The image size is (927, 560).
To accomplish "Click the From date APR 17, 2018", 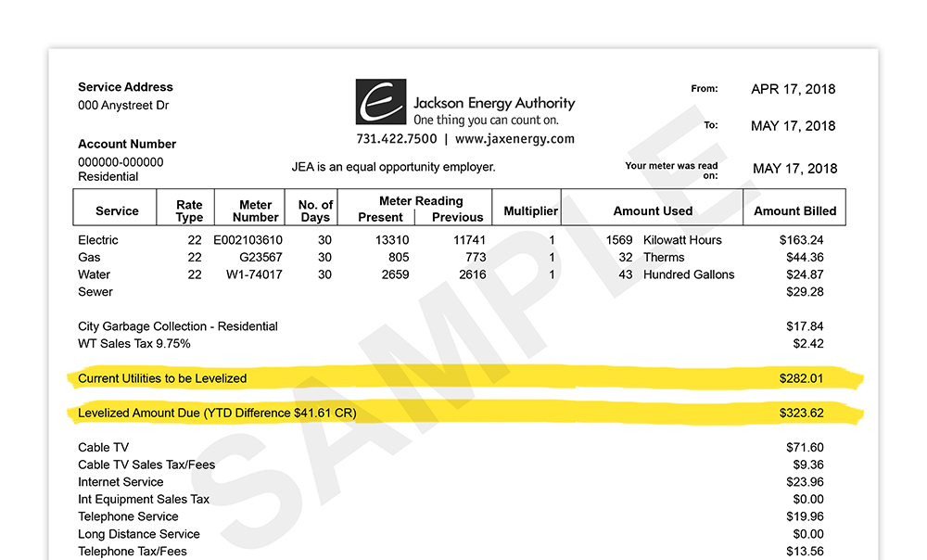I will coord(793,89).
